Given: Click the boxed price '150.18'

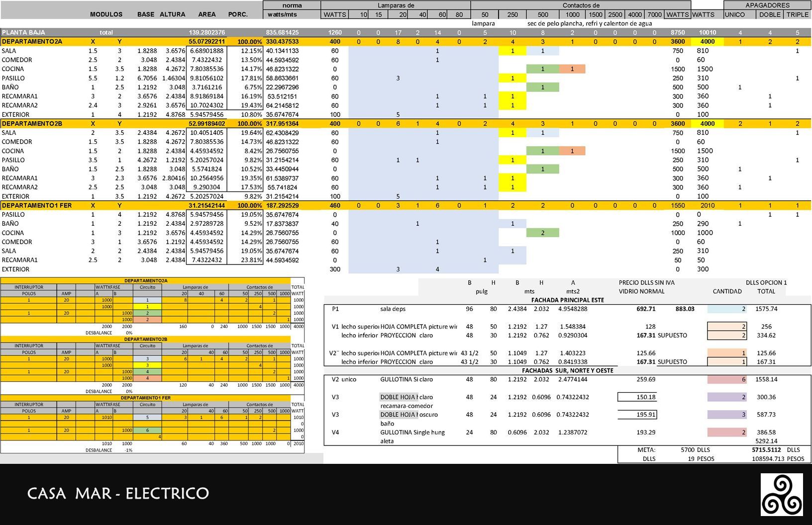Looking at the screenshot, I should [x=637, y=397].
